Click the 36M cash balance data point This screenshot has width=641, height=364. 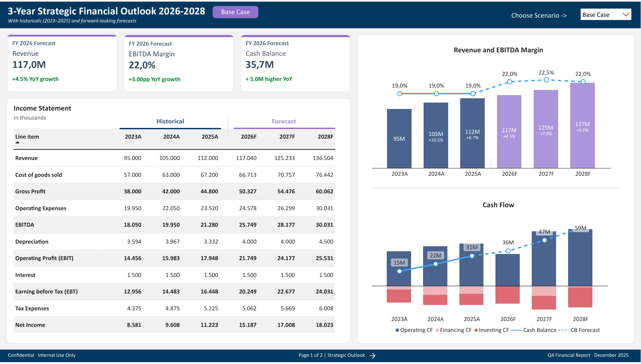tap(508, 251)
